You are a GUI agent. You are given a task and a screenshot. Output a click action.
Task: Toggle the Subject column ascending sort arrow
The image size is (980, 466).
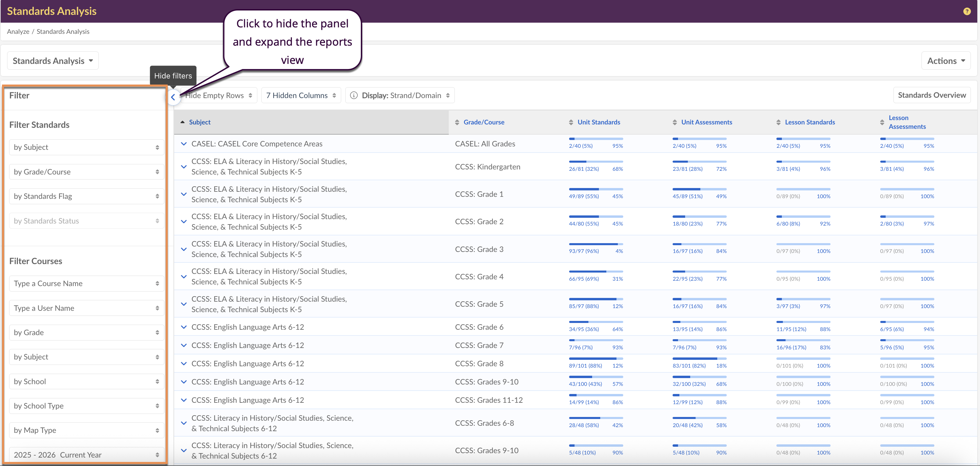point(183,122)
